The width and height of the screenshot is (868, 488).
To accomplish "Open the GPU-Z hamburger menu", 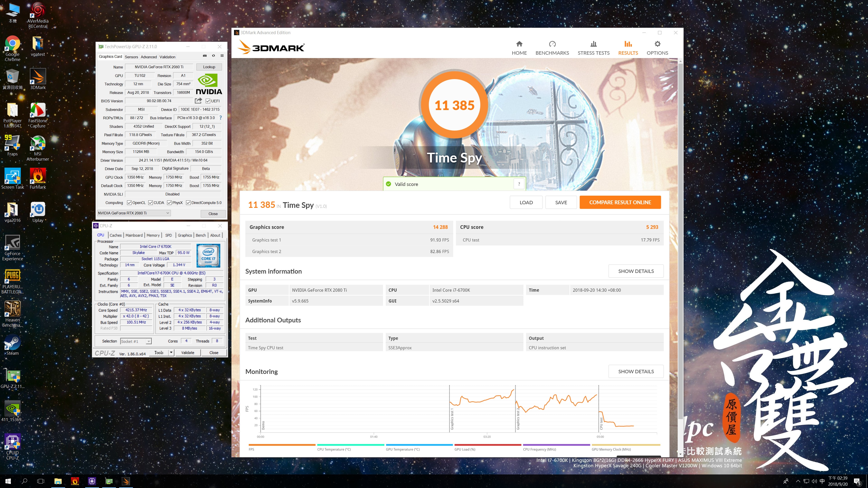I will tap(222, 56).
